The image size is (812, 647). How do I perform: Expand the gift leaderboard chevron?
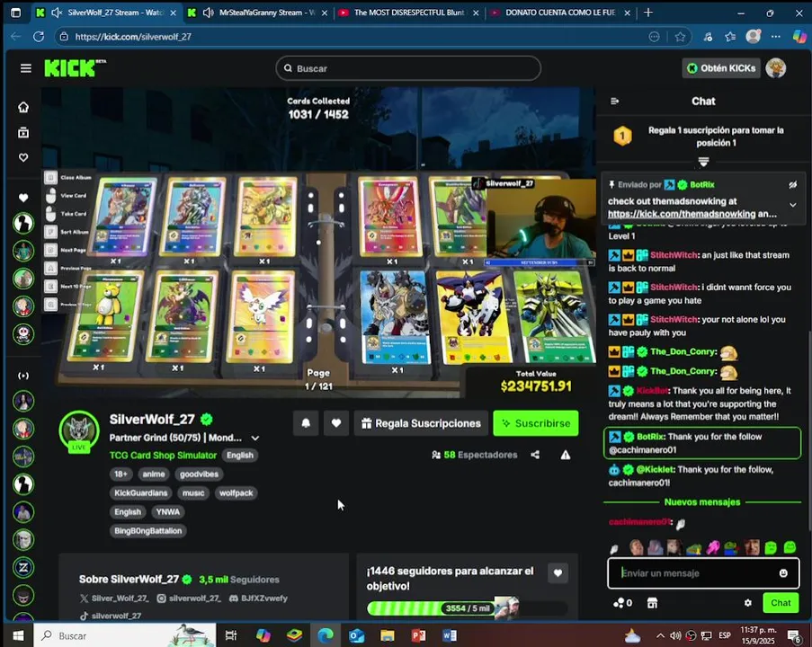tap(703, 162)
